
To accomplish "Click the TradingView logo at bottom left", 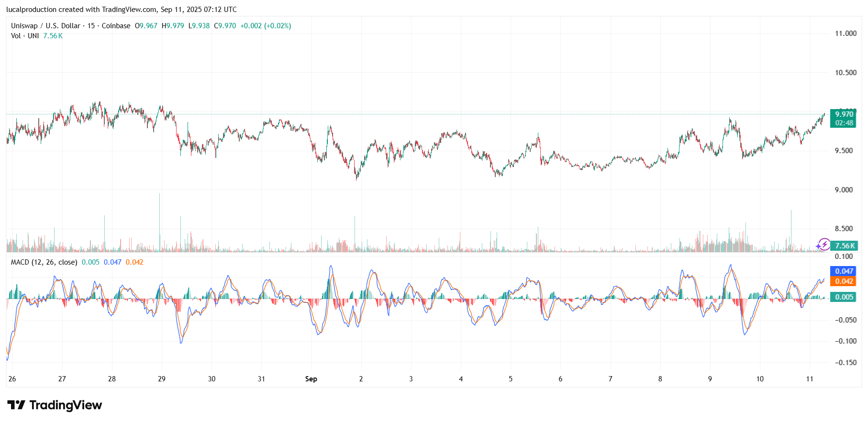I will pyautogui.click(x=55, y=405).
